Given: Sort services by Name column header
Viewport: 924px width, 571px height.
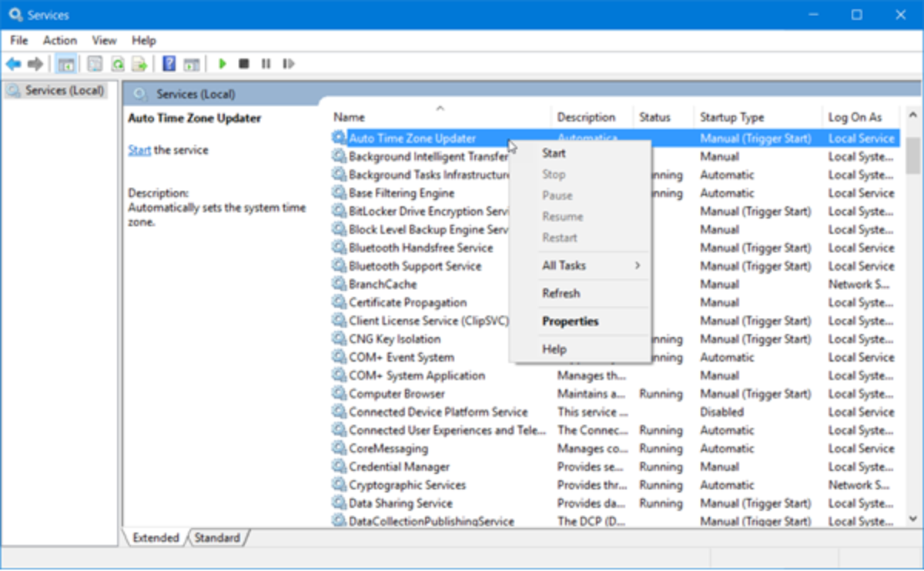Looking at the screenshot, I should click(x=349, y=118).
